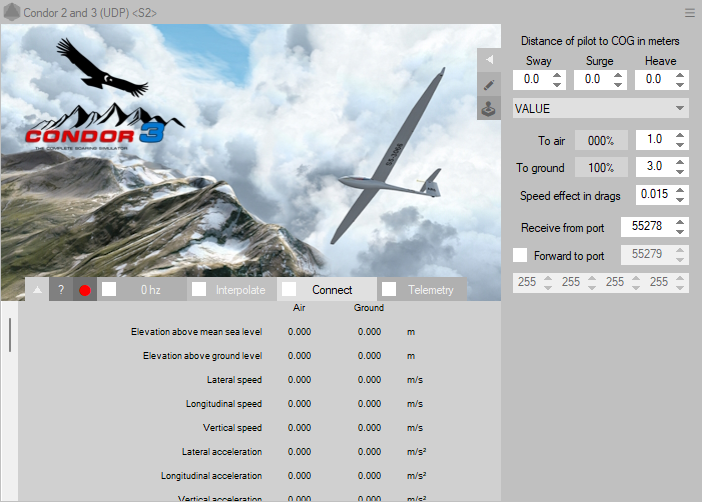Click the Telemetry label
702x502 pixels.
coord(431,290)
